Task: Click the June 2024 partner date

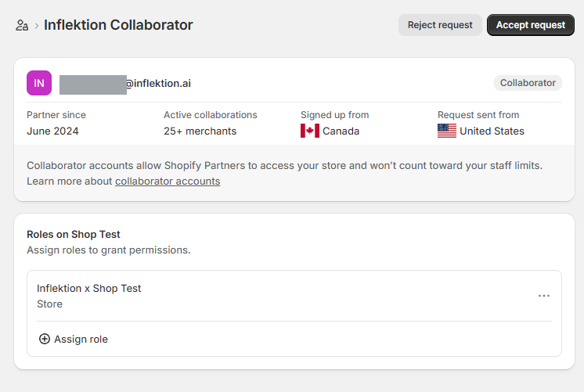Action: (x=52, y=131)
